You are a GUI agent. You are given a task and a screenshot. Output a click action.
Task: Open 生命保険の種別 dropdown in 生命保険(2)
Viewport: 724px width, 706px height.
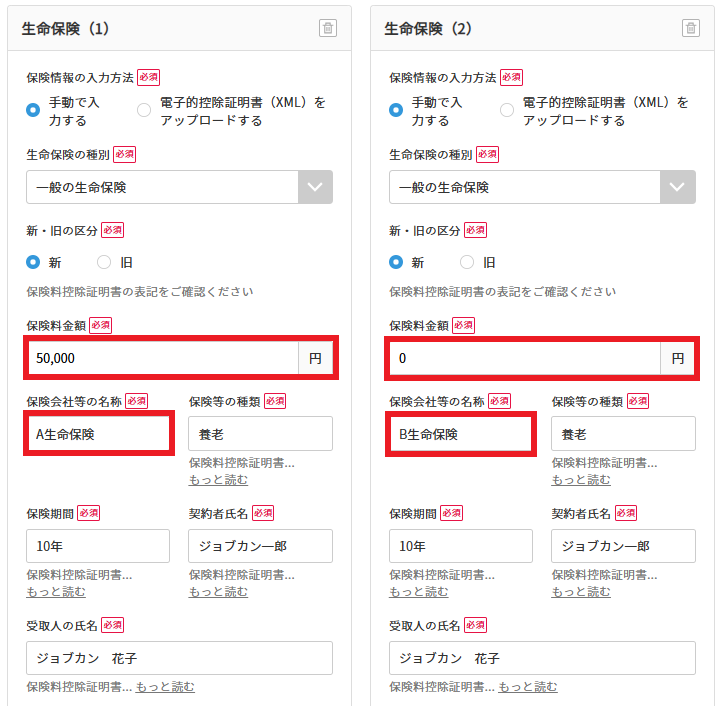[542, 187]
